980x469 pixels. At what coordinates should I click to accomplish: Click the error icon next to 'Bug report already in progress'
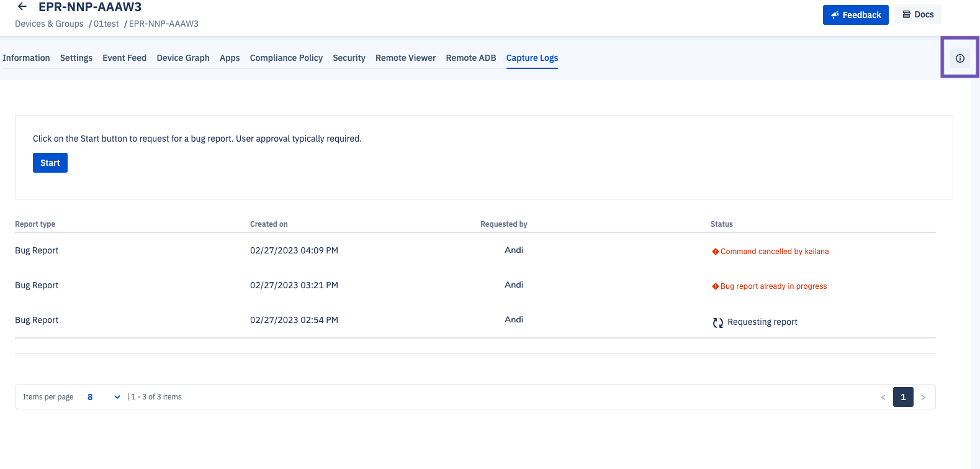[x=715, y=286]
